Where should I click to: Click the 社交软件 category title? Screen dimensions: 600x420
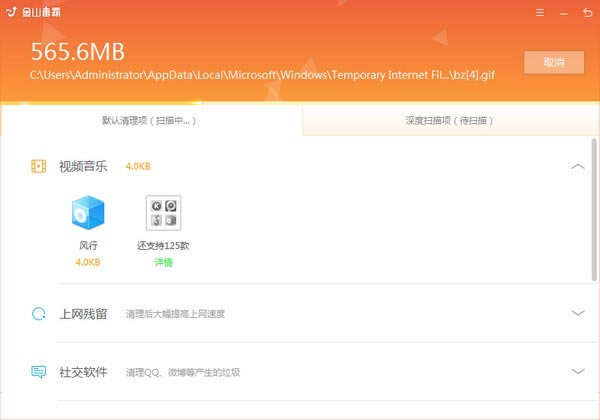[83, 372]
